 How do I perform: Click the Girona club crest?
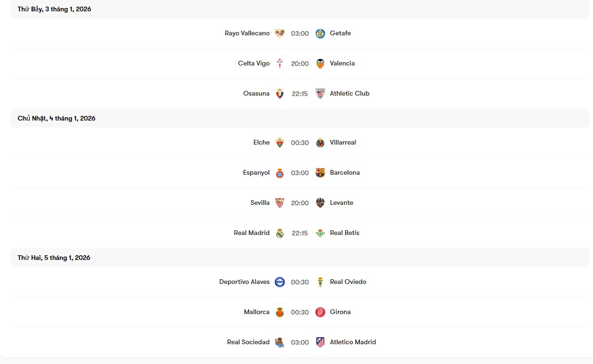tap(320, 312)
